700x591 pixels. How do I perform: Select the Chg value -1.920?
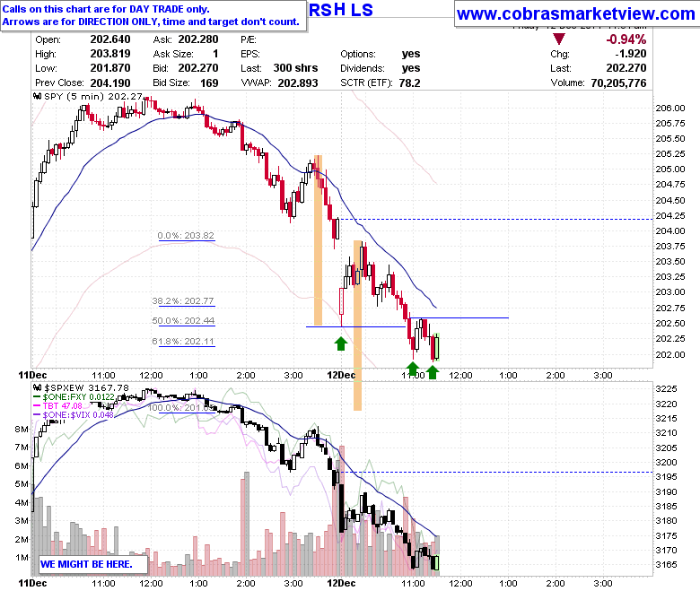[630, 54]
